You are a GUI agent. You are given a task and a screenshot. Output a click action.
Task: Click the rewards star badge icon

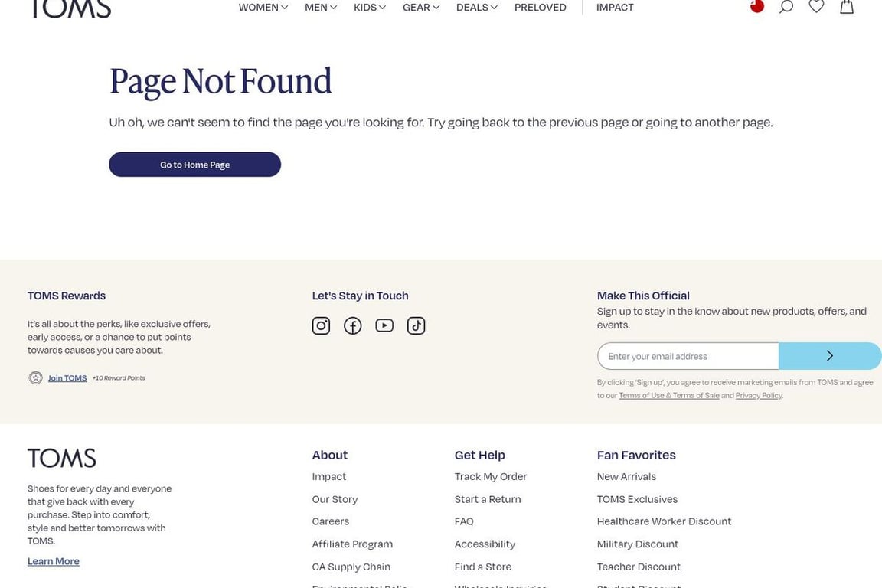click(35, 377)
